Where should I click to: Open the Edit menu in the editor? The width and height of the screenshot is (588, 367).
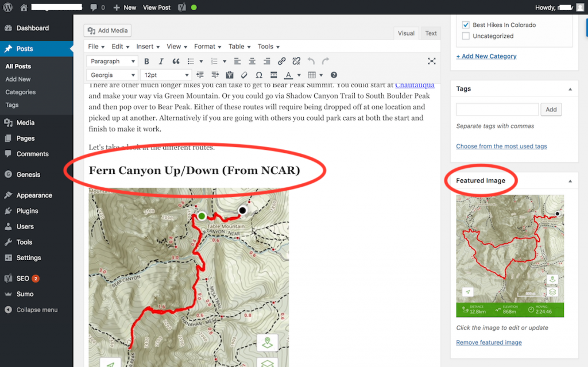pyautogui.click(x=121, y=47)
